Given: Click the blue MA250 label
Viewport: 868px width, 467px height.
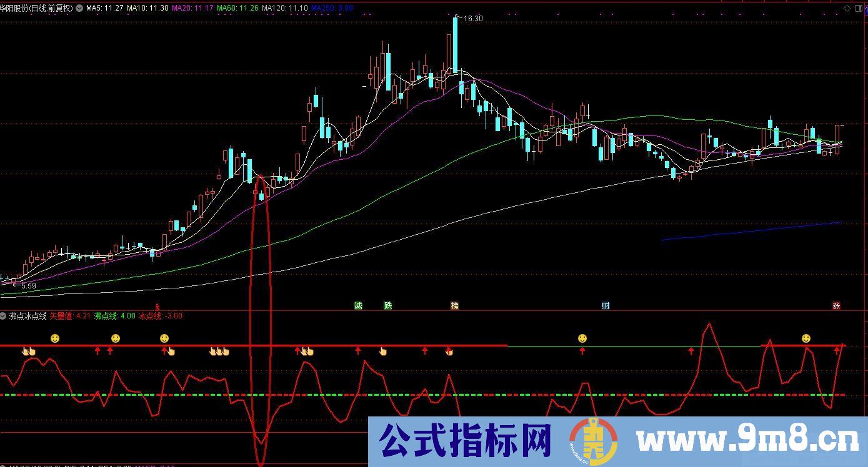Looking at the screenshot, I should click(x=332, y=8).
